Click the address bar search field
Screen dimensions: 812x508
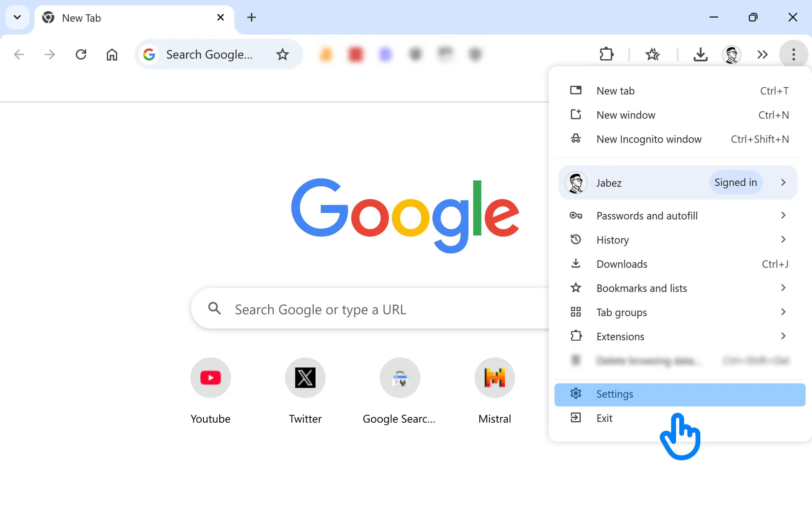coord(218,54)
